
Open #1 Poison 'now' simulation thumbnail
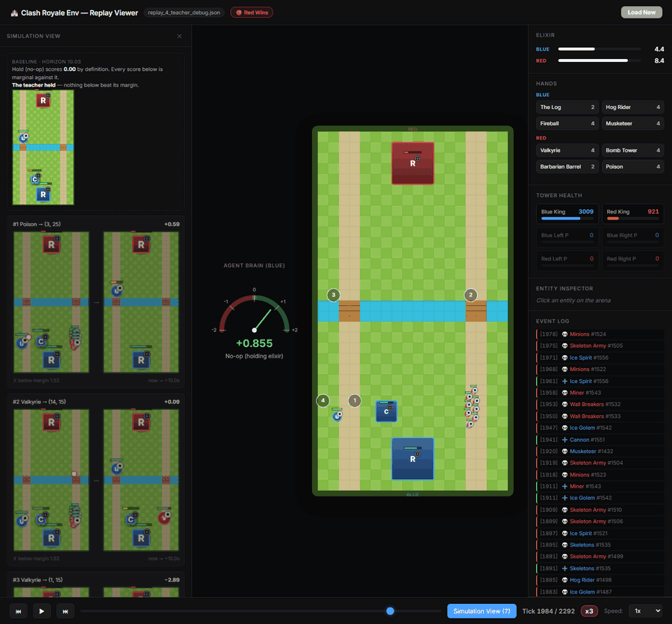coord(52,302)
